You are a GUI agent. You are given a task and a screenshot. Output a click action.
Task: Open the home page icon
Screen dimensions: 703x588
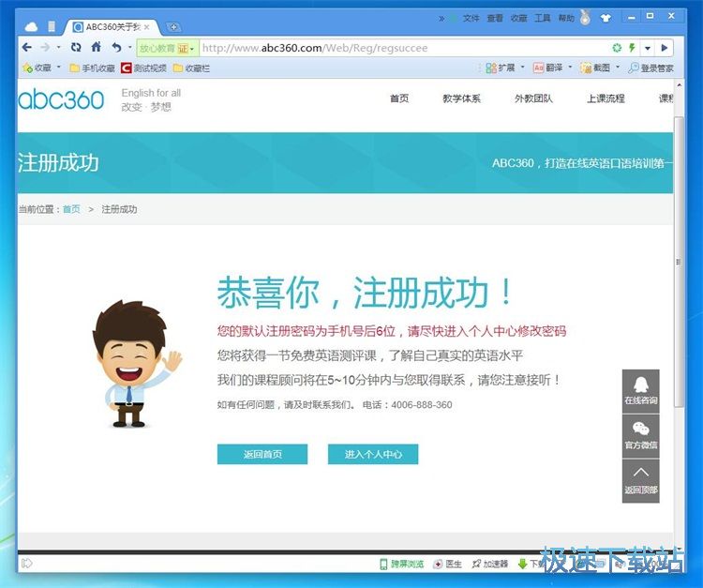96,47
